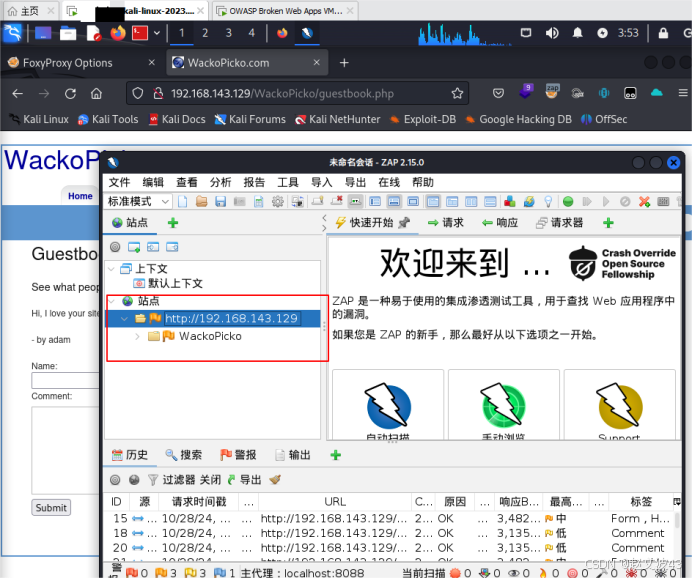Click the Kali Tools bookmark
The image size is (692, 578).
[108, 119]
